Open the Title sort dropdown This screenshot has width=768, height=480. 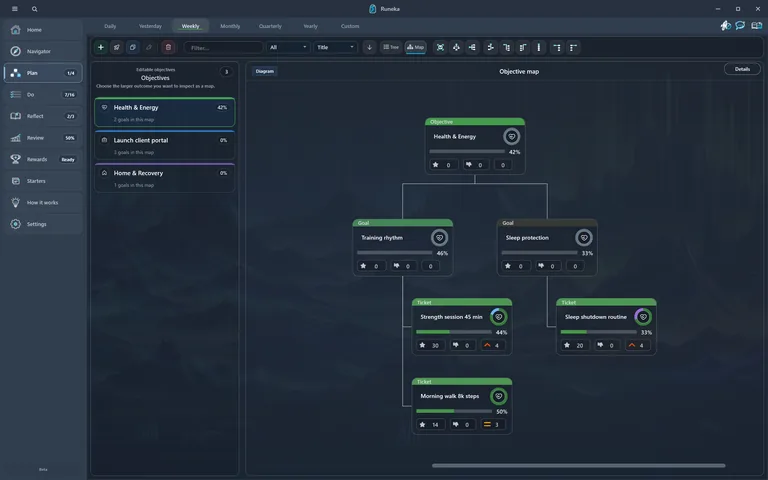[335, 48]
